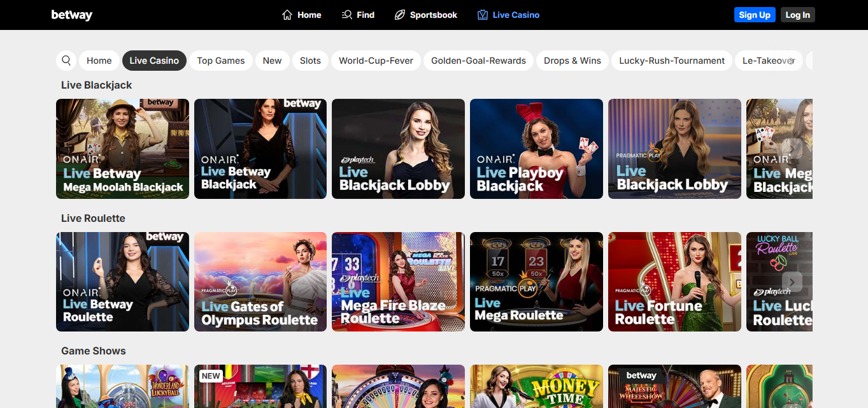Click the betway logo in header
This screenshot has width=868, height=408.
pos(71,15)
